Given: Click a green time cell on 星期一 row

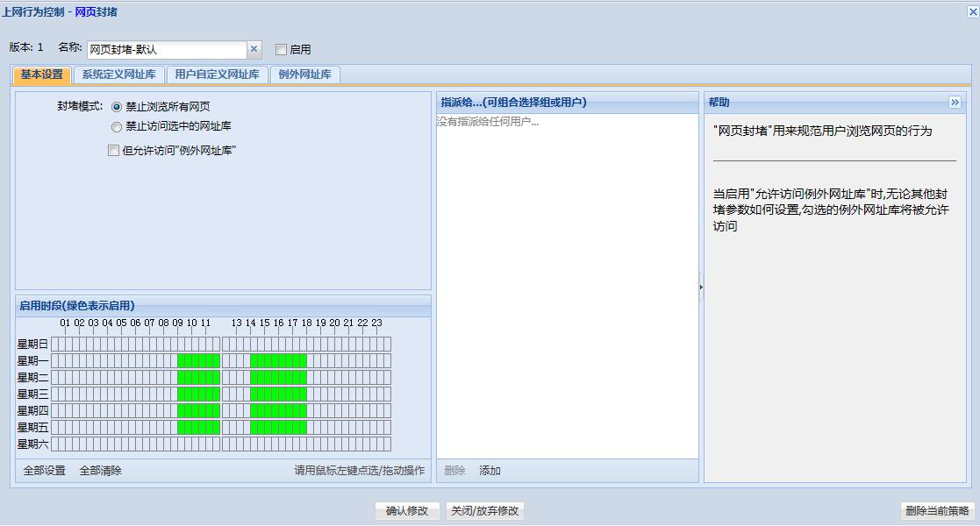Looking at the screenshot, I should point(195,360).
